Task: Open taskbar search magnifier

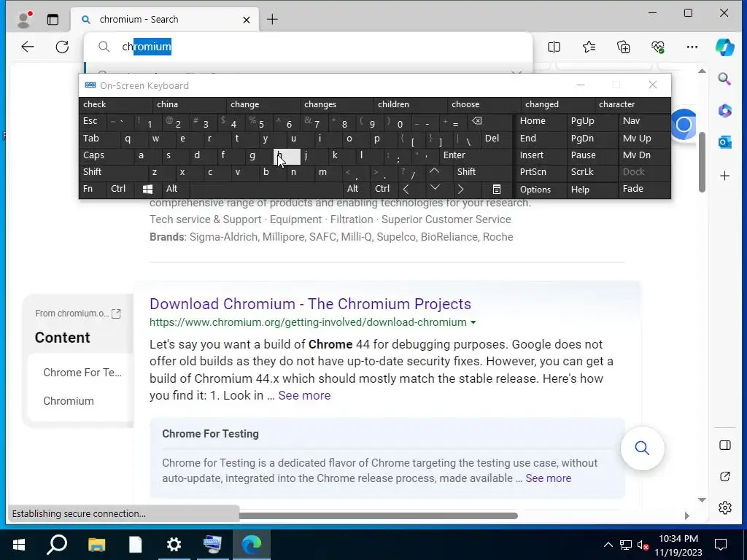Action: point(57,544)
